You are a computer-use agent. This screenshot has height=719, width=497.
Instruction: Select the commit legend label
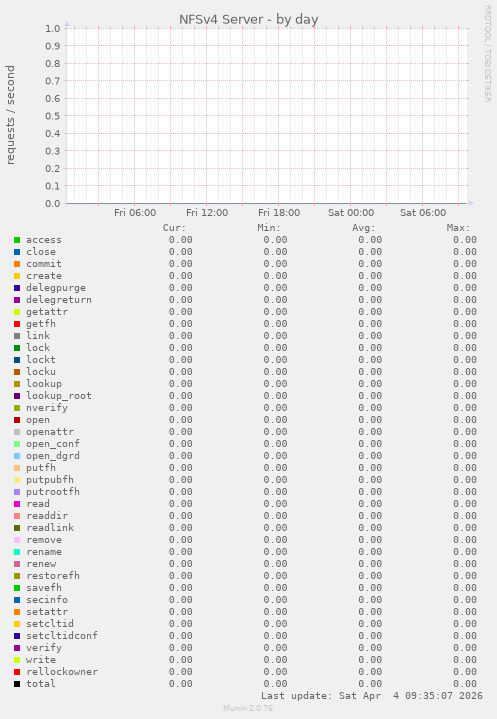[44, 264]
